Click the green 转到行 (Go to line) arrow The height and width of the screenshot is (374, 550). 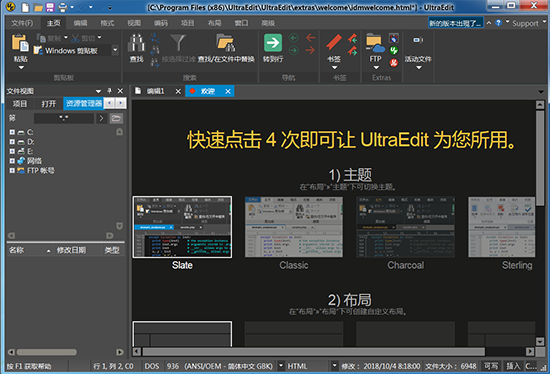click(x=273, y=43)
